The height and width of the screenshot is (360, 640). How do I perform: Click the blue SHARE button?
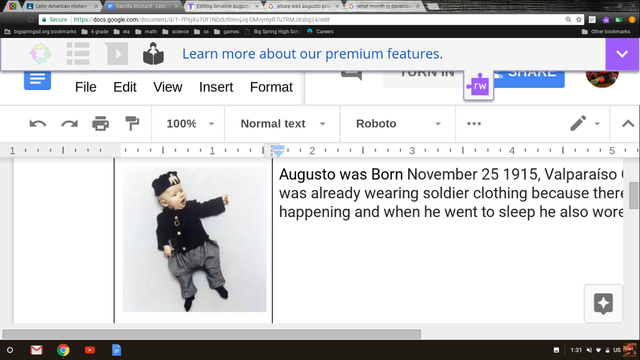tap(529, 78)
